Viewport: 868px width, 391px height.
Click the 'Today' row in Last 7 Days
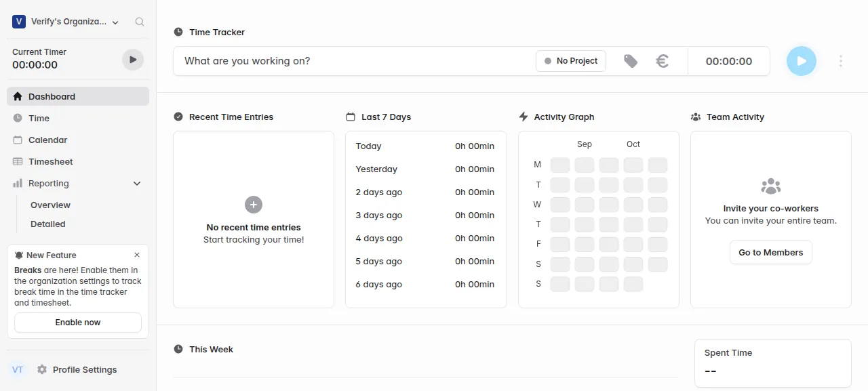[x=425, y=146]
